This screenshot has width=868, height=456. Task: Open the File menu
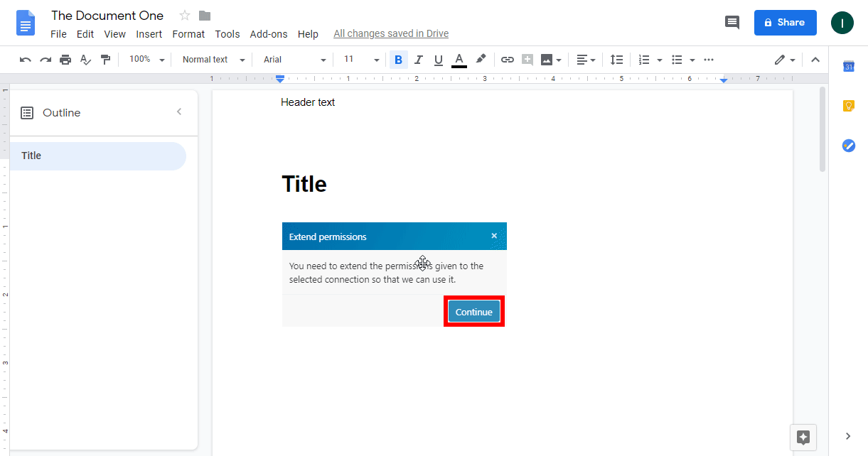(x=59, y=34)
